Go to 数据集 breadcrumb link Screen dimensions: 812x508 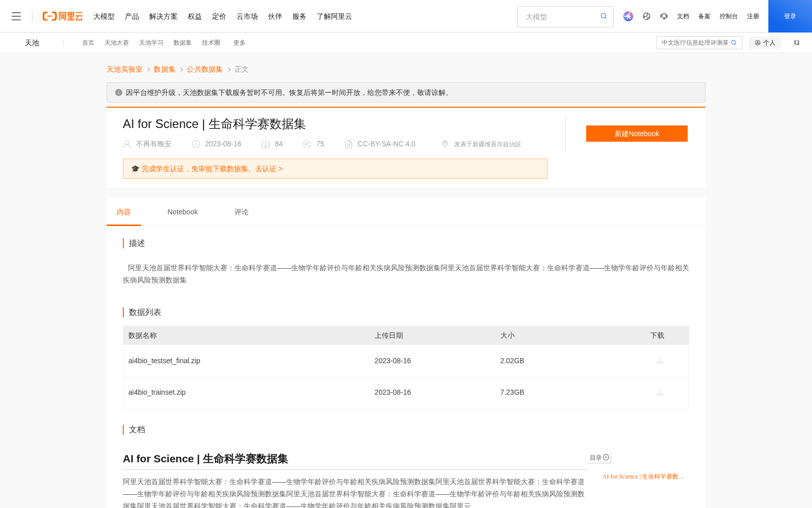164,69
